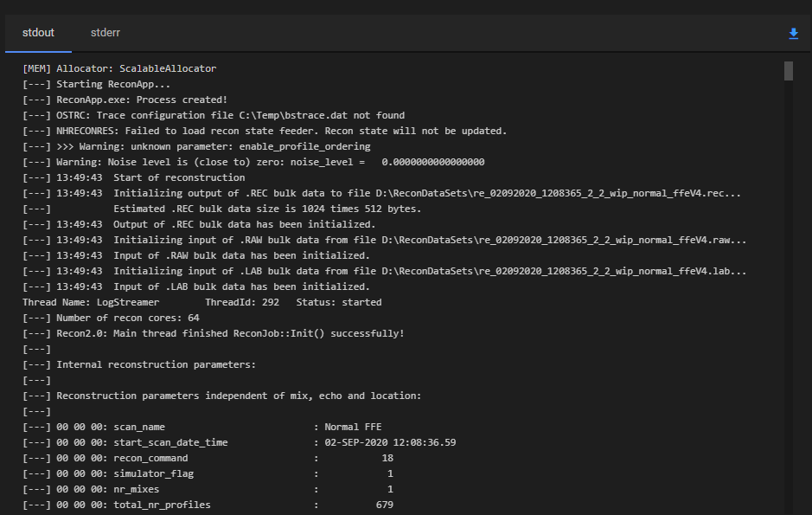The image size is (812, 515).
Task: Click the noise level warning line
Action: (253, 162)
